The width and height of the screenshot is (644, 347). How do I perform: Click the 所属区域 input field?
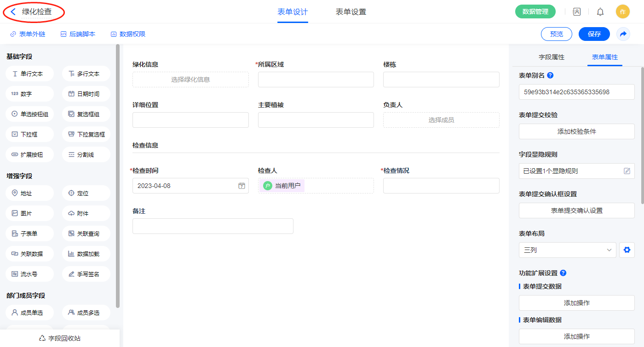pos(316,80)
